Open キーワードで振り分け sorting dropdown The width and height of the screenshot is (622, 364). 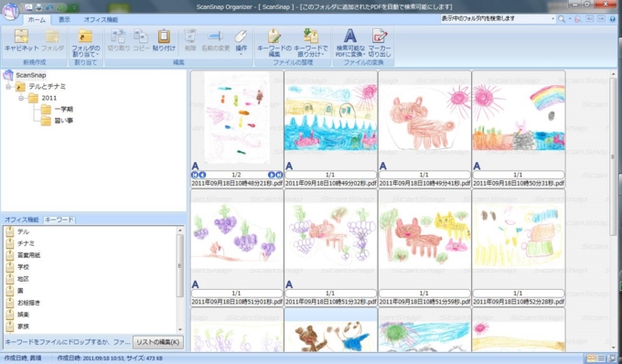(311, 43)
